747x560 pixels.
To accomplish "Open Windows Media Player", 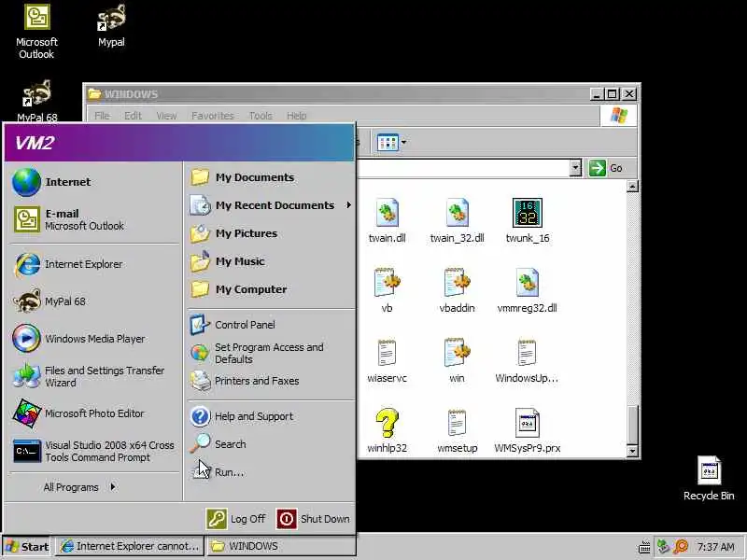I will coord(94,339).
